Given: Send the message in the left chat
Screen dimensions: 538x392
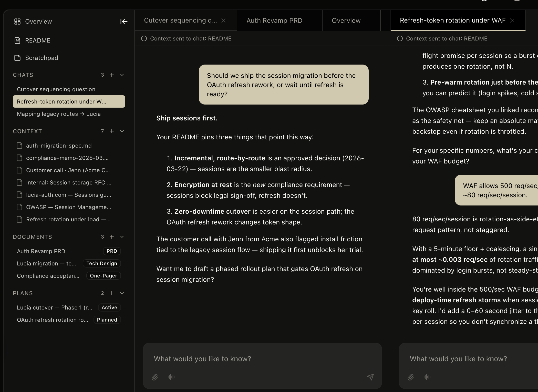Looking at the screenshot, I should coord(371,377).
